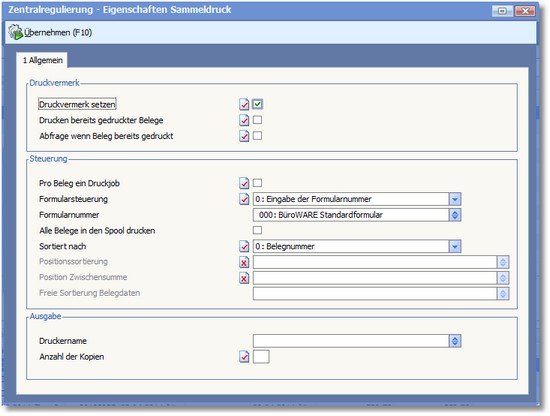The image size is (550, 416).
Task: Click the gear icon beside Übernehmen
Action: click(15, 32)
